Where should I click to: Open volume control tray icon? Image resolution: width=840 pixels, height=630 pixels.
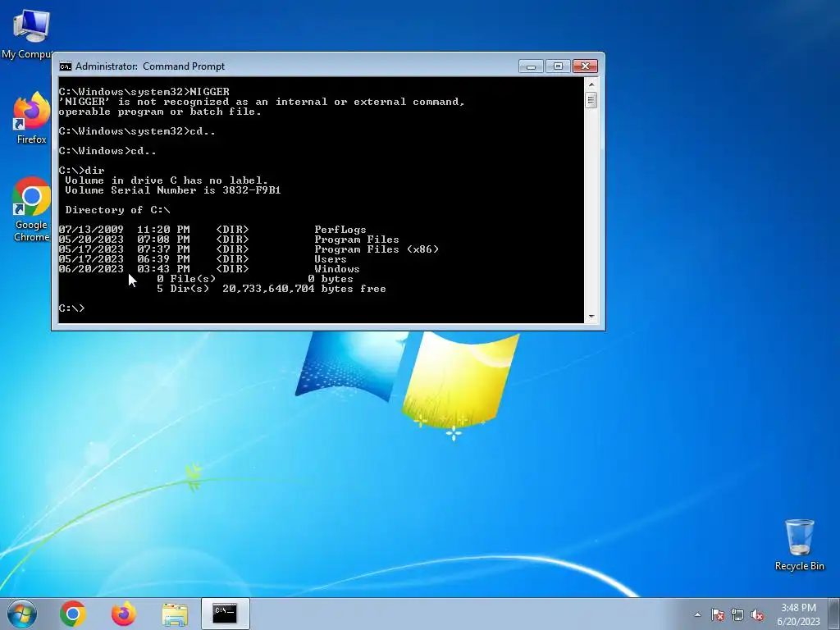pyautogui.click(x=757, y=614)
